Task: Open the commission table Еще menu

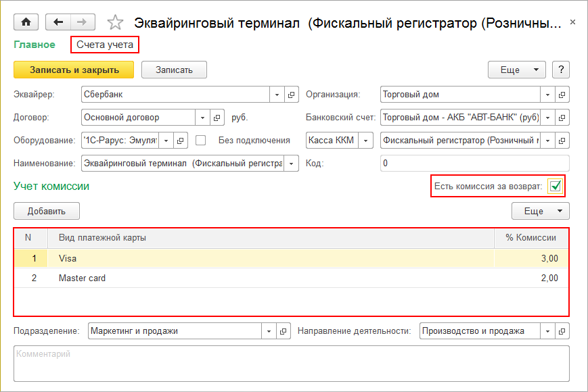Action: tap(541, 211)
